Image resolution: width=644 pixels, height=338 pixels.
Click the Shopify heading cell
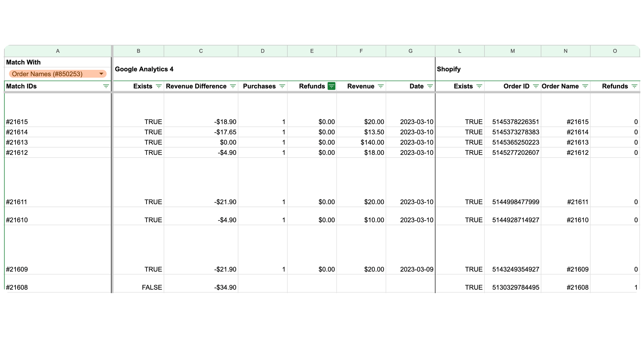coord(537,69)
